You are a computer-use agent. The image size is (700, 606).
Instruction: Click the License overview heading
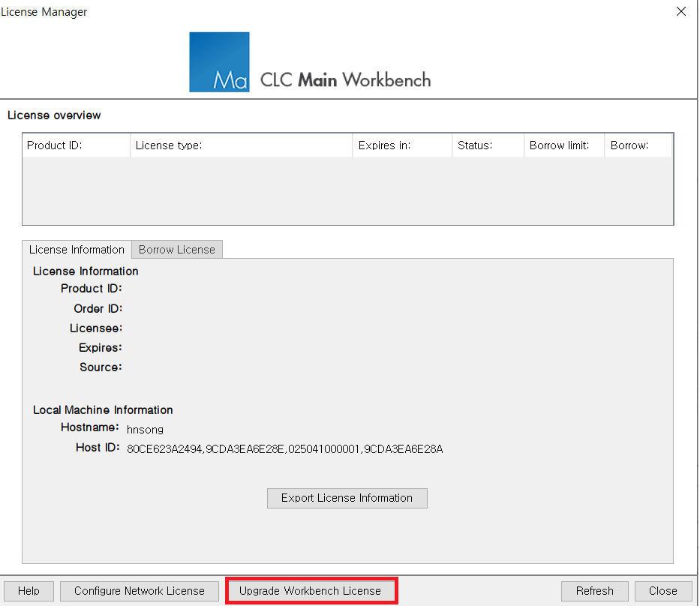[54, 115]
